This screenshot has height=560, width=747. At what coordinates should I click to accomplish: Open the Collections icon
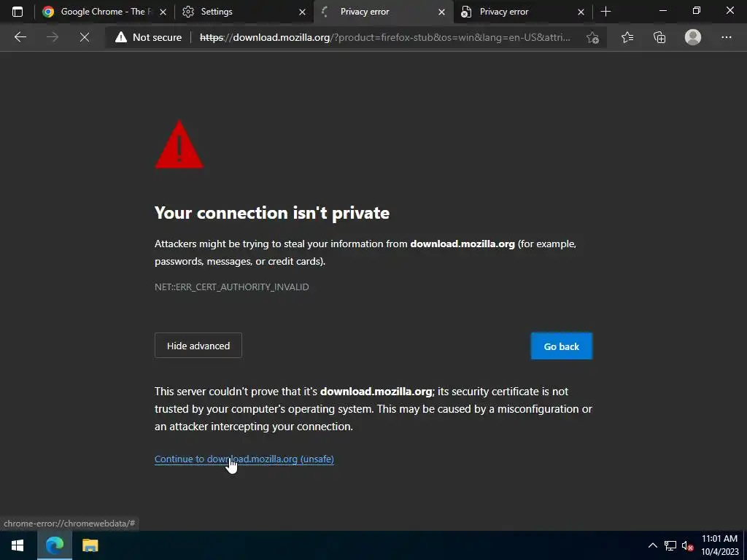(x=659, y=37)
